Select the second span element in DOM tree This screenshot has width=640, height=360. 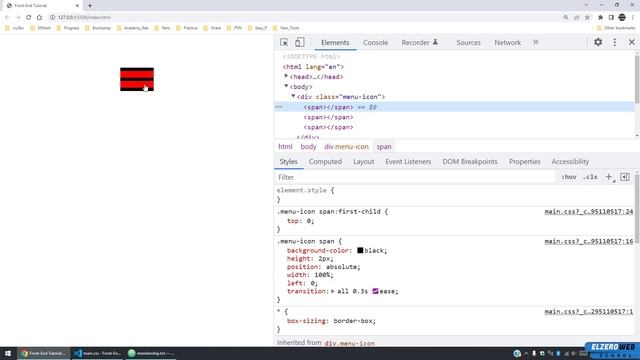click(x=328, y=117)
